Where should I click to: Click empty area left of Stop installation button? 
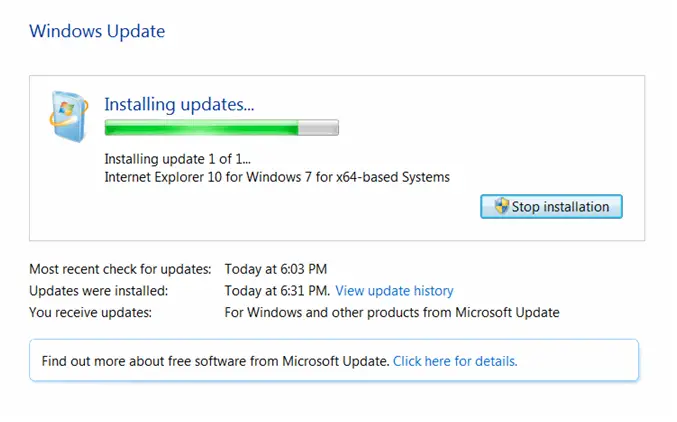coord(294,207)
